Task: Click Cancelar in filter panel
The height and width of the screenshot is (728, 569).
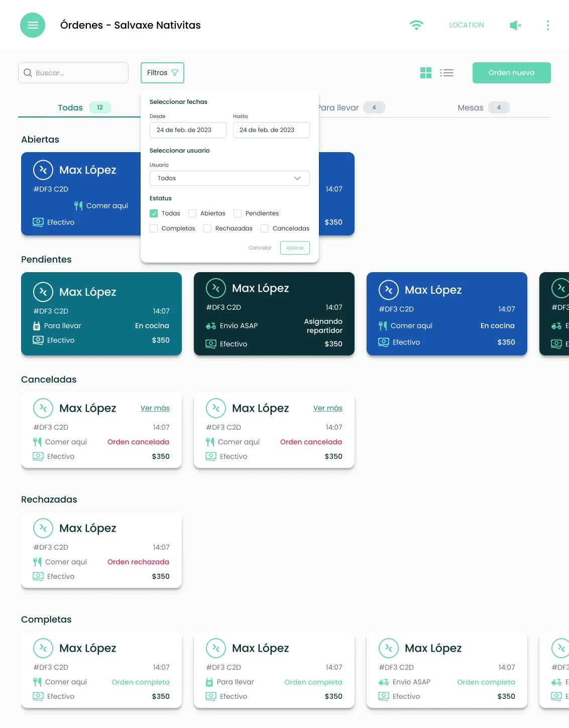Action: click(260, 248)
